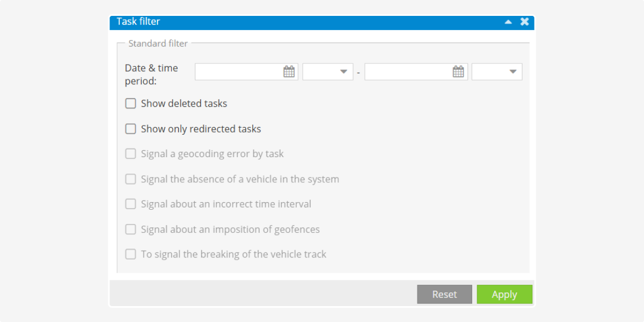Tick To signal the breaking of vehicle track
This screenshot has width=644, height=322.
(131, 254)
